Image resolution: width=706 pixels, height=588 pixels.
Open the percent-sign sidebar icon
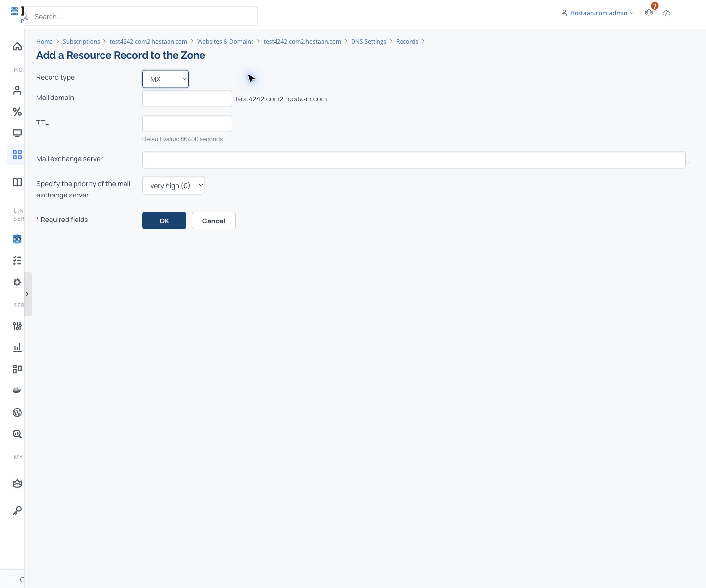point(17,112)
